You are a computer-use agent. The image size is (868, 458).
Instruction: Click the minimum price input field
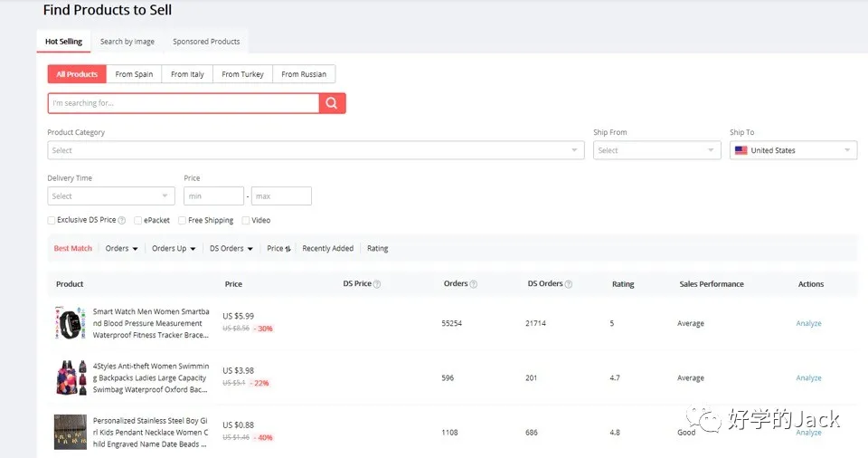213,196
